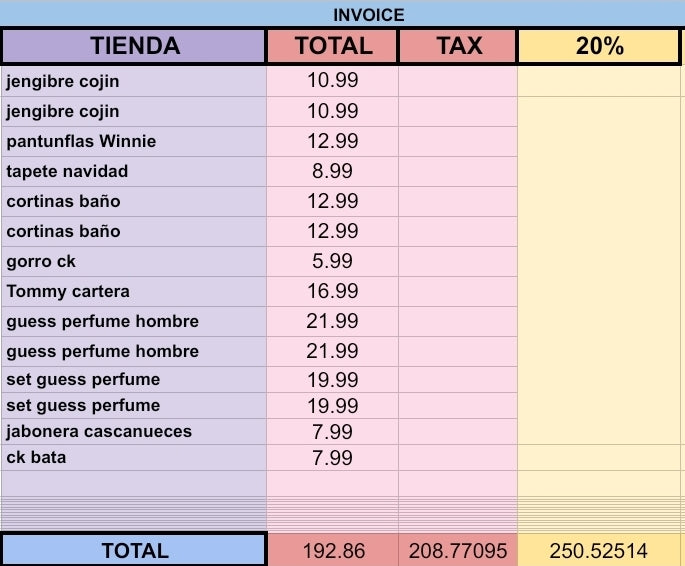Screen dimensions: 685x566
Task: Select the TAX header cell
Action: pyautogui.click(x=458, y=46)
